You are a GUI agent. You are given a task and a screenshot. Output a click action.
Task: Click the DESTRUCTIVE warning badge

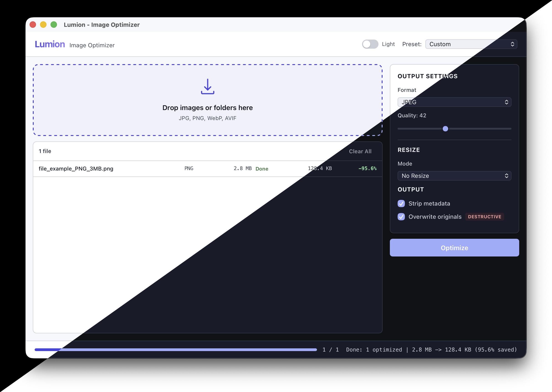point(484,216)
